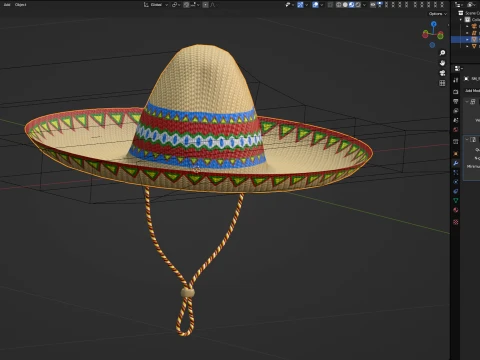Click the object name field in properties
Screen dimensions: 480x360
point(475,79)
